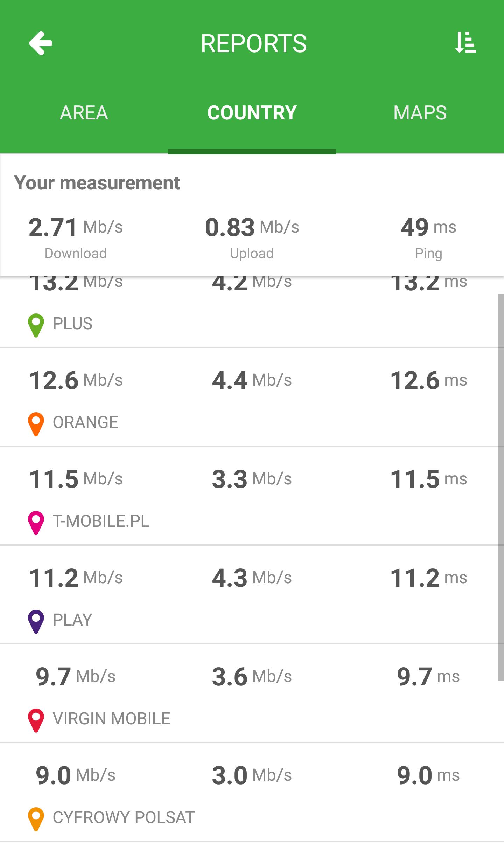Viewport: 504px width, 863px height.
Task: Open the sort order icon
Action: point(465,43)
